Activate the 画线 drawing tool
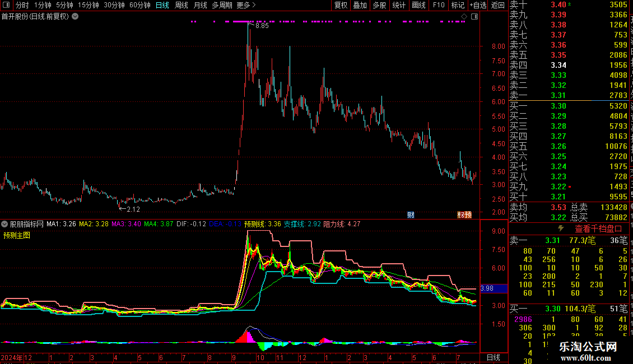 click(418, 5)
